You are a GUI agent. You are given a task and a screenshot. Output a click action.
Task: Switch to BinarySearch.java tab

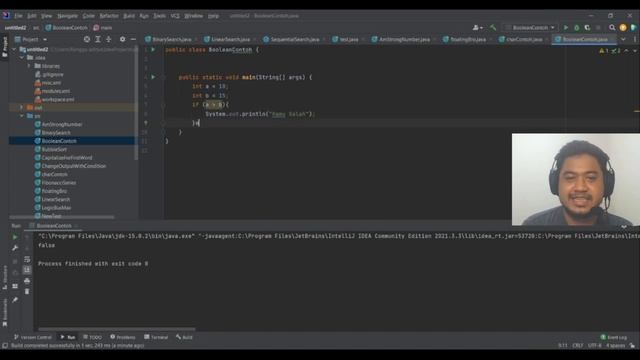point(171,39)
